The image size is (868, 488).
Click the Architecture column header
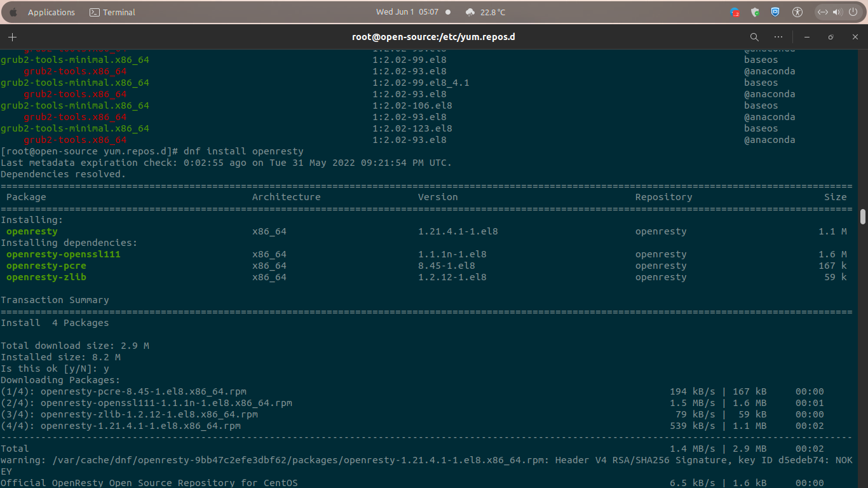(286, 197)
